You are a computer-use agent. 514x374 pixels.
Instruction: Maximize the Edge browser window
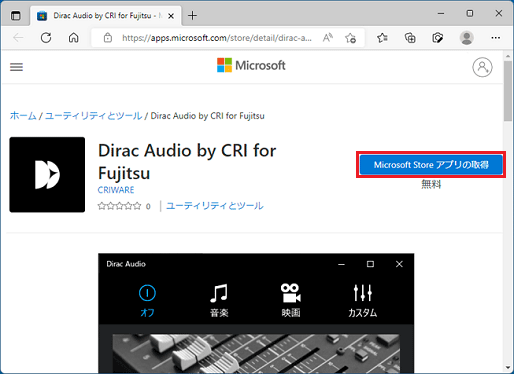point(470,13)
